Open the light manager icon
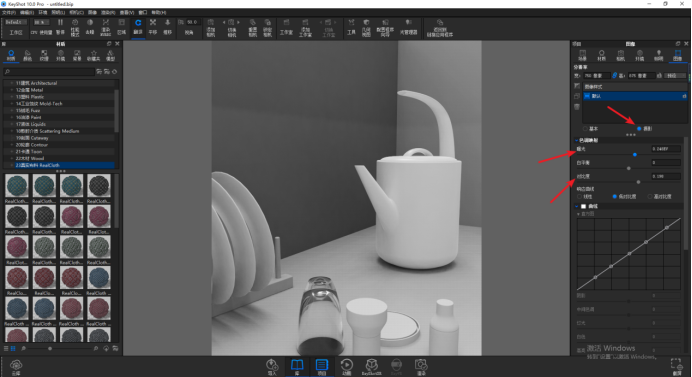Viewport: 692px width, 377px height. [x=409, y=23]
